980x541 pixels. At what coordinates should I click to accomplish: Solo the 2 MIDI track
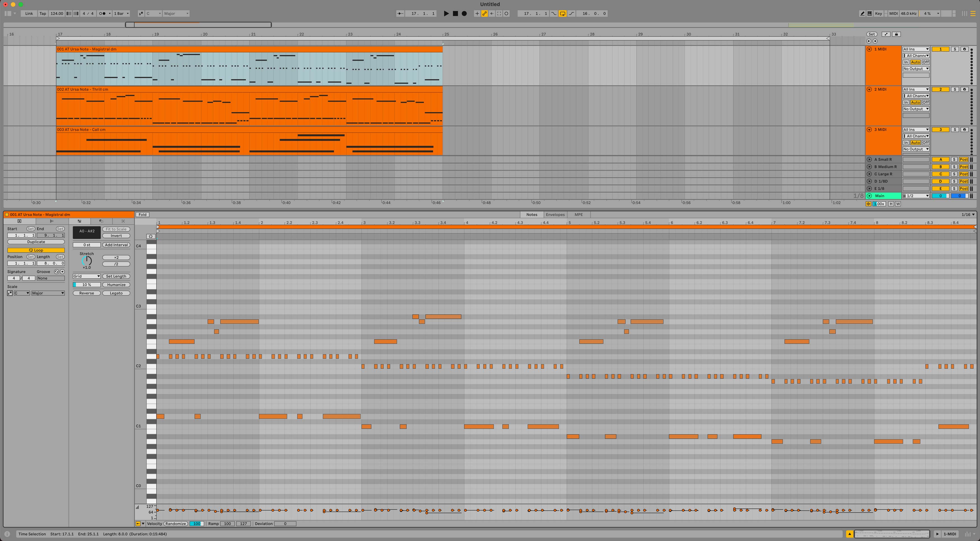point(955,89)
